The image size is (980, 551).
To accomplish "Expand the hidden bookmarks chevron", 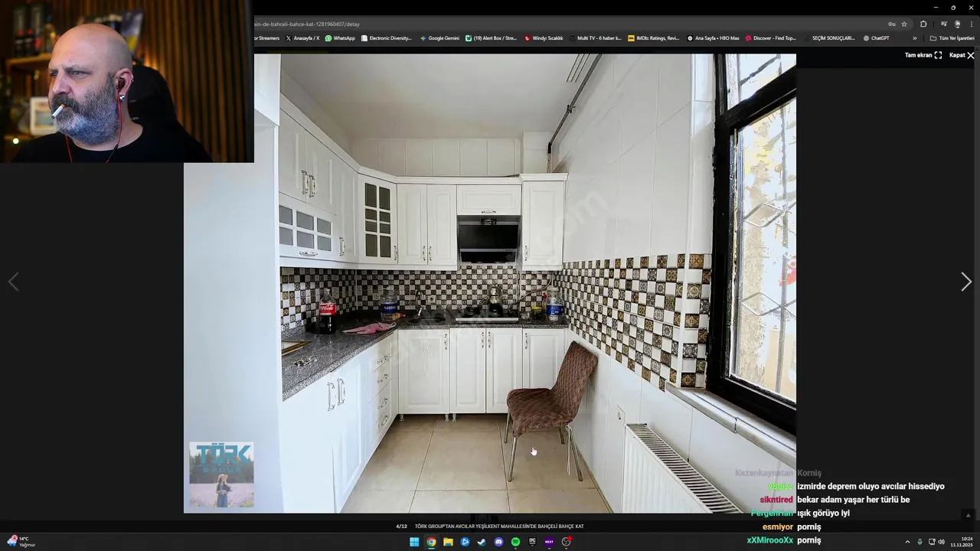I will 914,38.
